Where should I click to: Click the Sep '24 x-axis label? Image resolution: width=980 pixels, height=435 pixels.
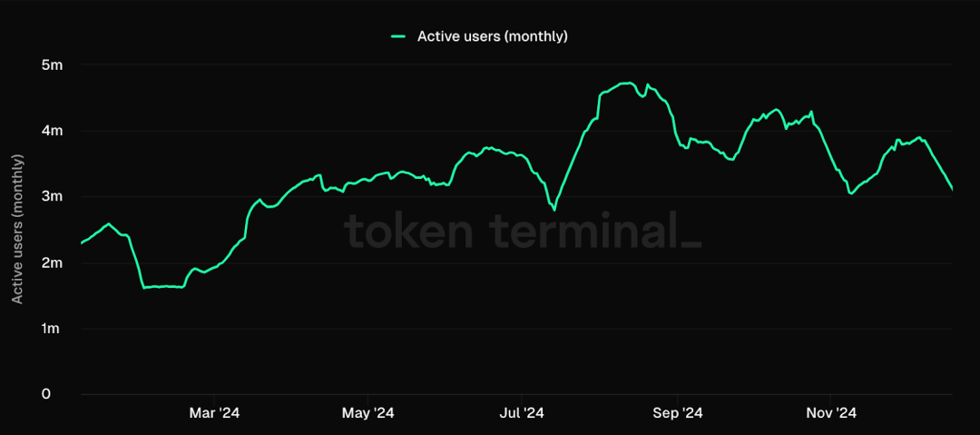click(x=678, y=413)
